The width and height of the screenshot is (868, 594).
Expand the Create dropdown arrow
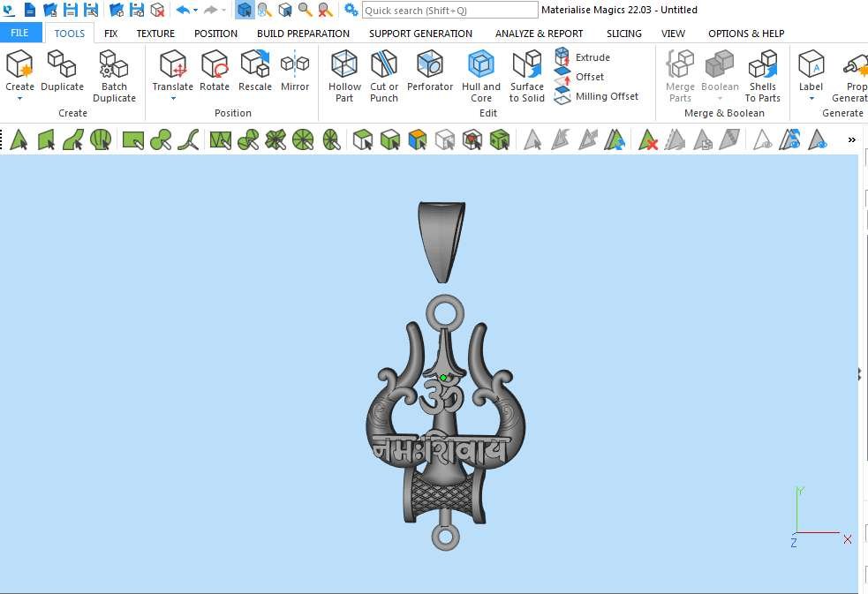[19, 99]
